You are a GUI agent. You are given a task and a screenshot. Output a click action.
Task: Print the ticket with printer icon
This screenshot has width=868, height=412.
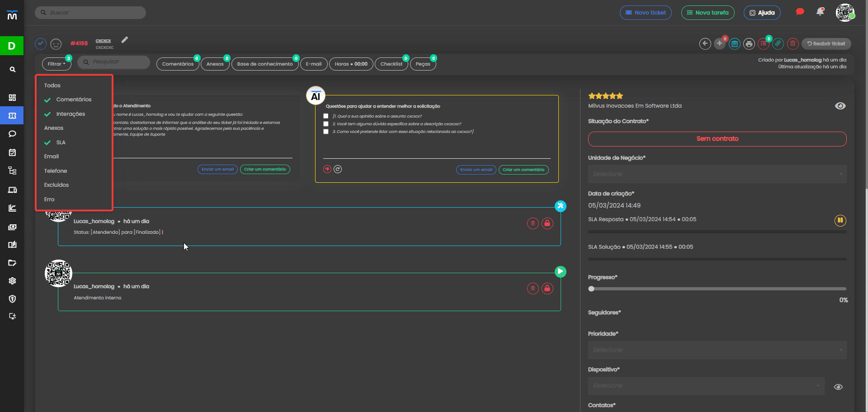[749, 44]
